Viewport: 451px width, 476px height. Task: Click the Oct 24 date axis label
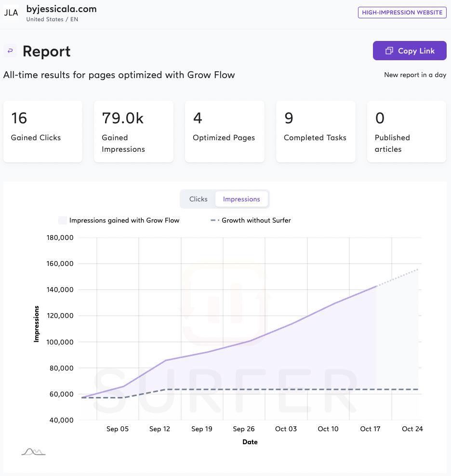pyautogui.click(x=412, y=429)
